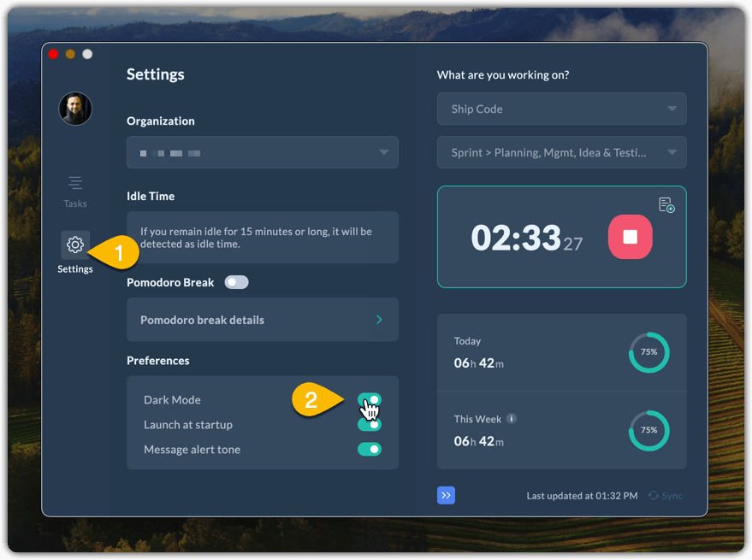
Task: Disable the Launch at startup toggle
Action: coord(370,425)
